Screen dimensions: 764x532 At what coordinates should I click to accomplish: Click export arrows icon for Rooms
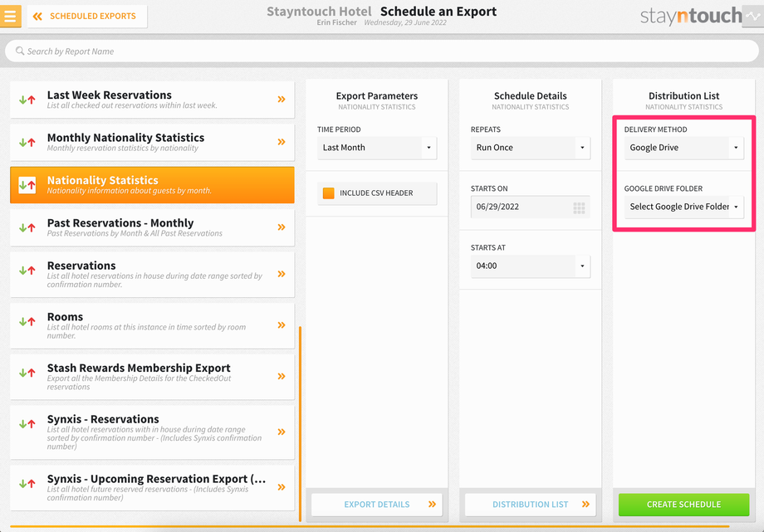[x=27, y=321]
